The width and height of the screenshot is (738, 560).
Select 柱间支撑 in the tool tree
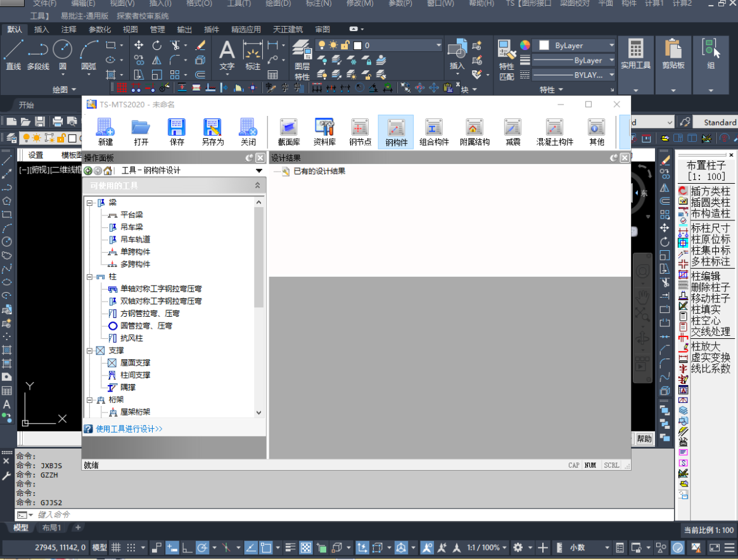pos(135,375)
